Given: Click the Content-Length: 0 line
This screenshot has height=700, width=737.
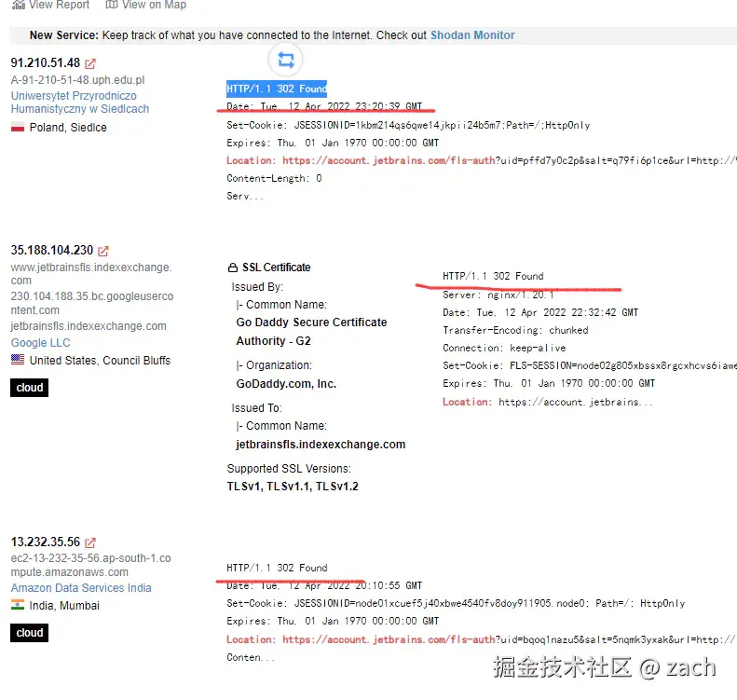Looking at the screenshot, I should click(x=274, y=179).
